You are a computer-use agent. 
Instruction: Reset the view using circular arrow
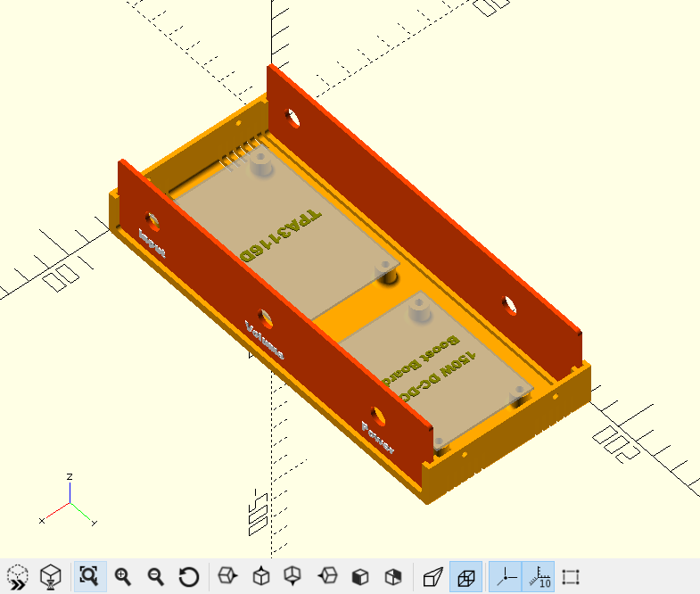tap(188, 576)
